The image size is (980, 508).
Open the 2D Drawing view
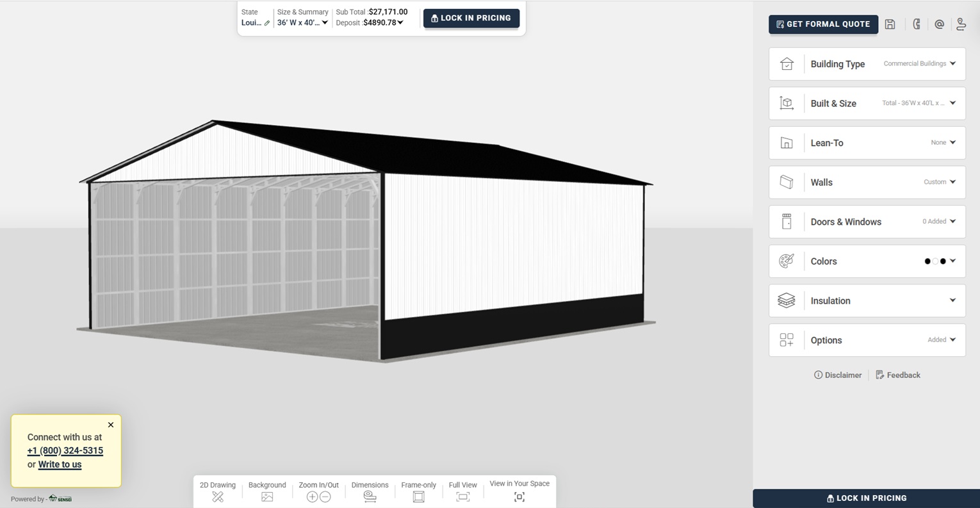[218, 491]
